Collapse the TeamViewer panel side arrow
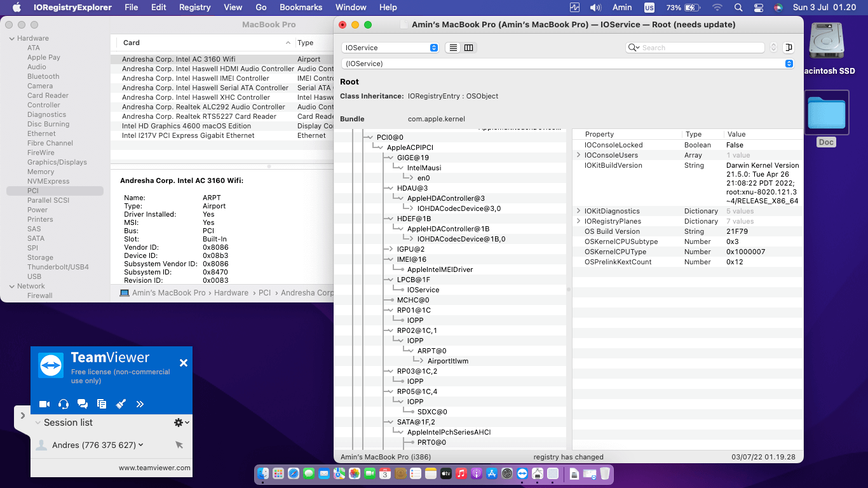Screen dimensions: 868x488 22,416
